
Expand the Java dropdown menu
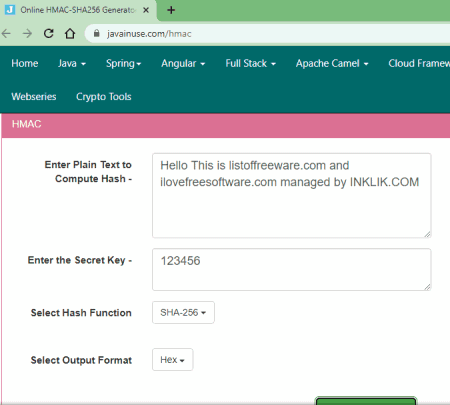(x=72, y=63)
